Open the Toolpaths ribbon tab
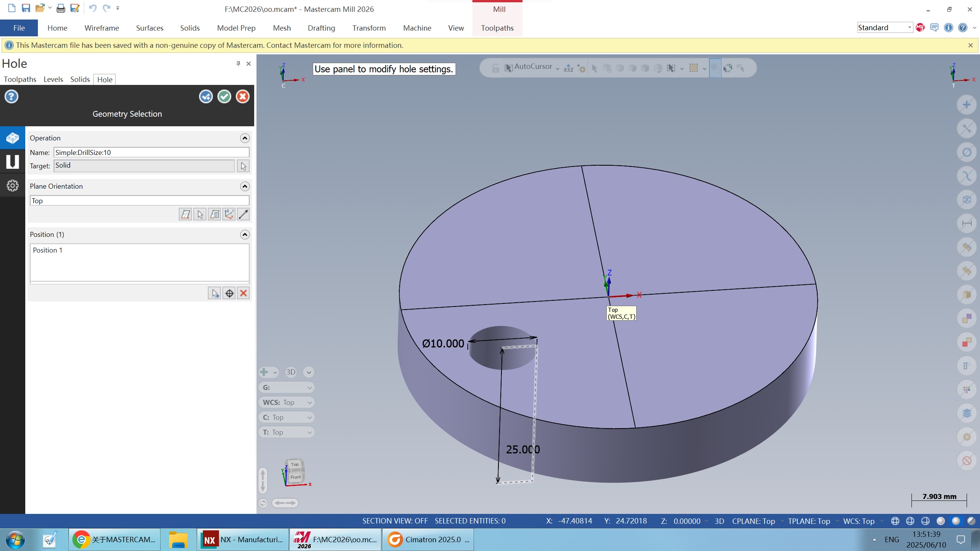Viewport: 980px width, 551px height. click(497, 28)
